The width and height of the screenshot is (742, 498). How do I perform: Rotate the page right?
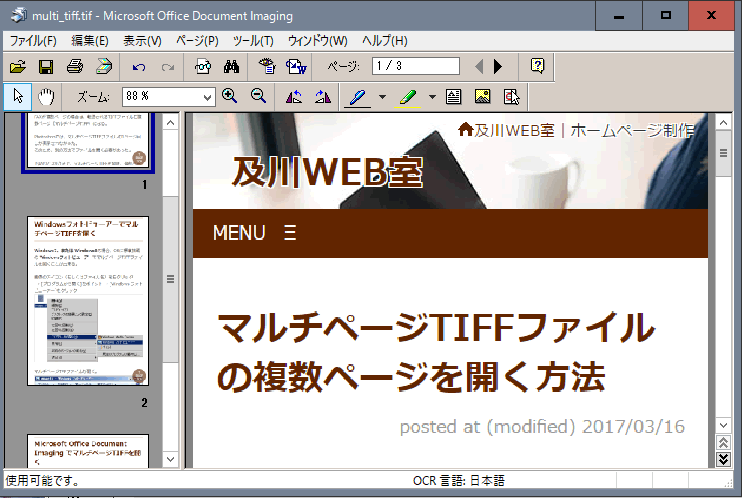[x=323, y=97]
